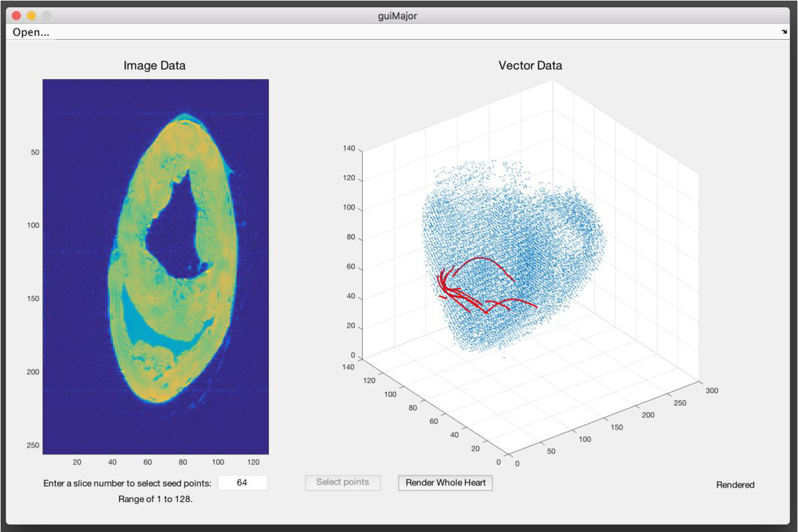Image resolution: width=798 pixels, height=532 pixels.
Task: Click the "Rendered" status text
Action: [x=735, y=485]
